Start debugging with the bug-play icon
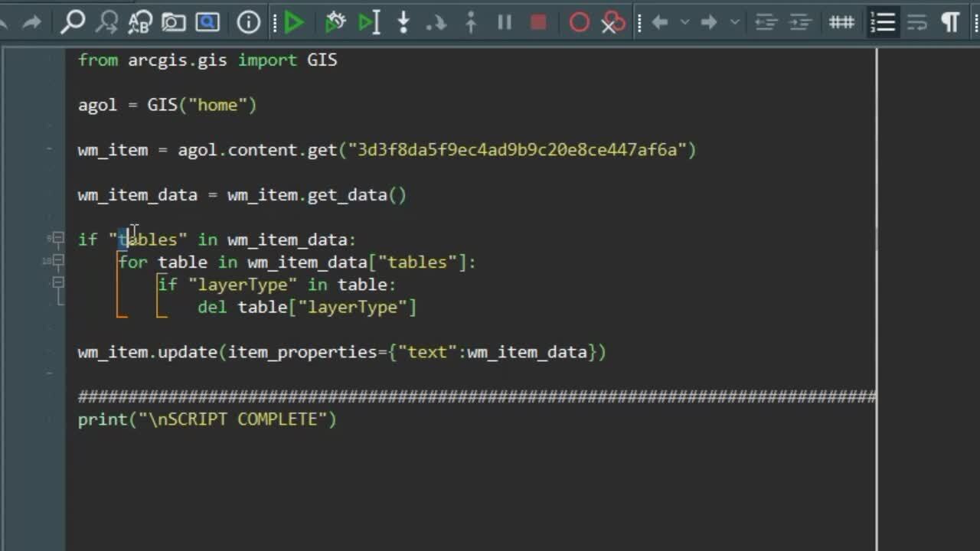 (x=335, y=23)
